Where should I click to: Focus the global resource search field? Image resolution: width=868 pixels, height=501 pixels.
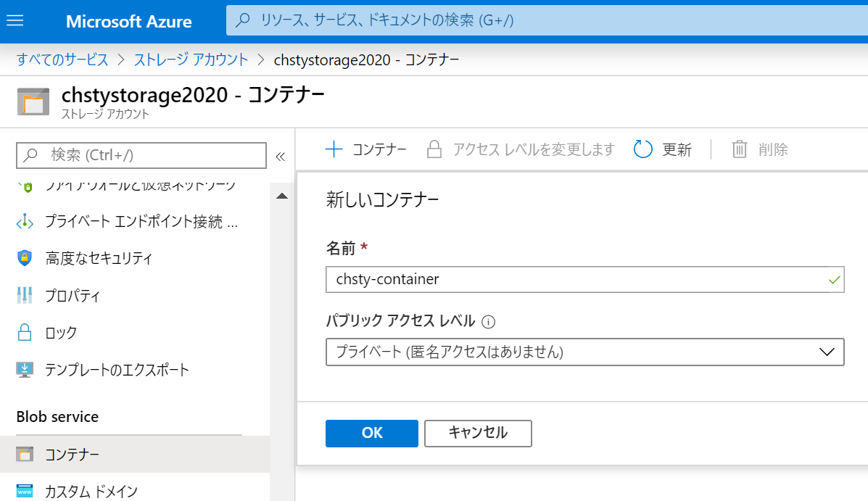coord(547,20)
